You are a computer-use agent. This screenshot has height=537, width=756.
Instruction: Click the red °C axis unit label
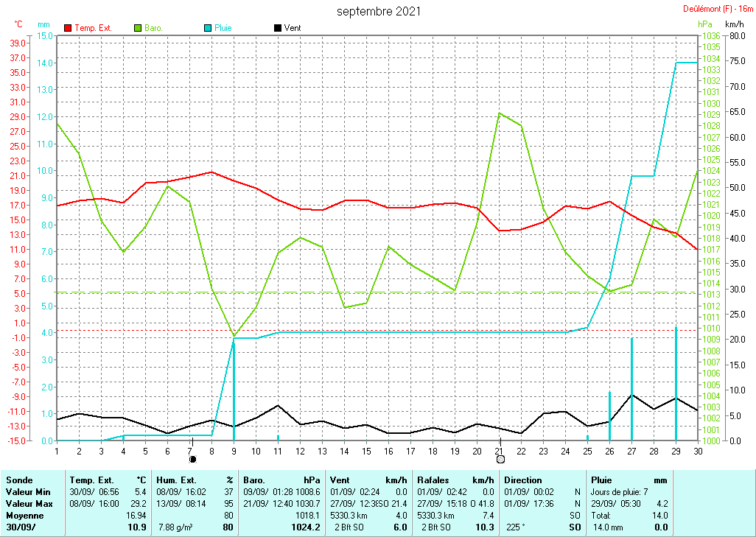[18, 24]
